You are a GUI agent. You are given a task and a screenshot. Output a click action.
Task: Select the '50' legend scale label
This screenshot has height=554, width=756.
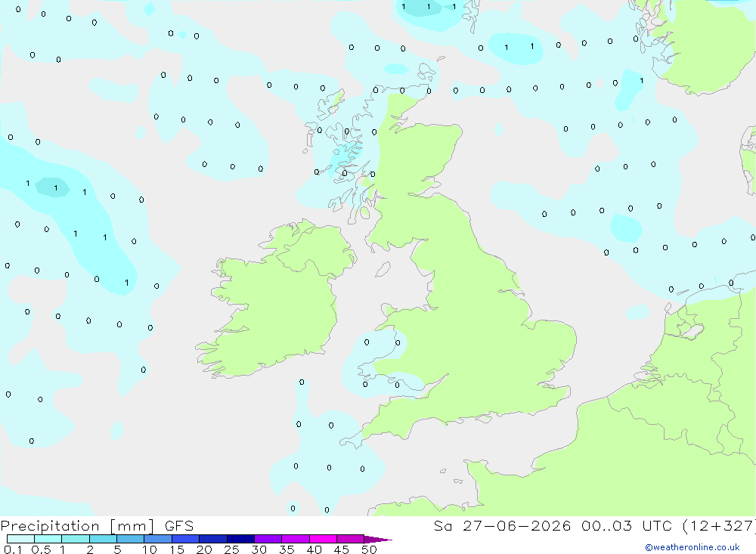tap(369, 549)
